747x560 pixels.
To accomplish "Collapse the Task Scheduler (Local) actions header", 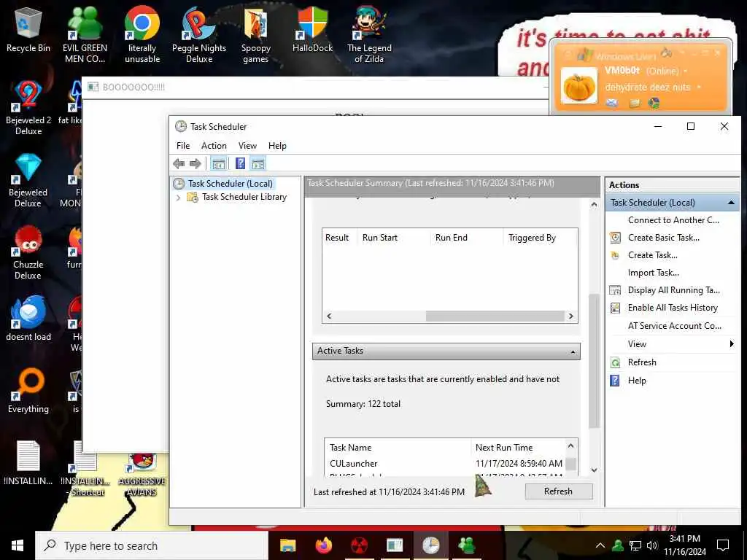I will point(731,203).
